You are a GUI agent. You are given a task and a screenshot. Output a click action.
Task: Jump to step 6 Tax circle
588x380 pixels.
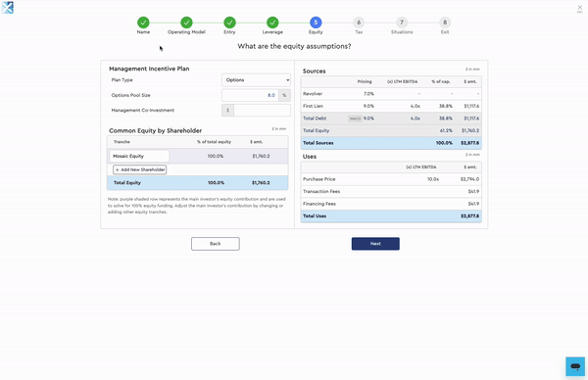[359, 23]
